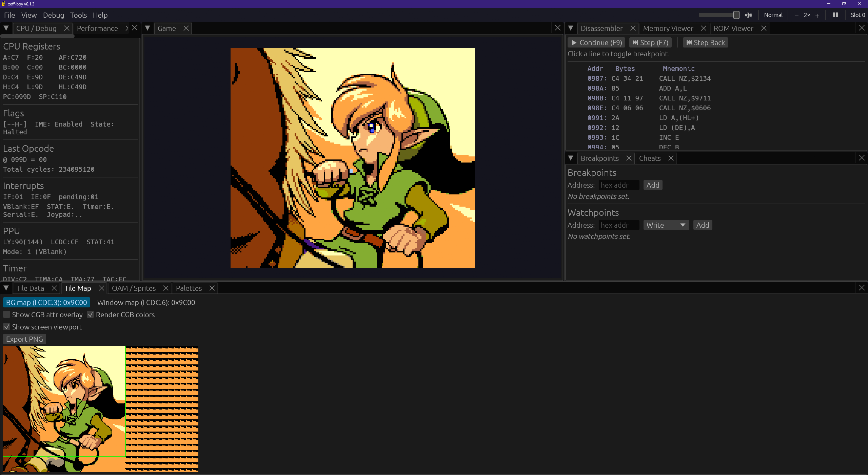The image size is (868, 475).
Task: Decrease the scale with the minus button
Action: (x=797, y=15)
